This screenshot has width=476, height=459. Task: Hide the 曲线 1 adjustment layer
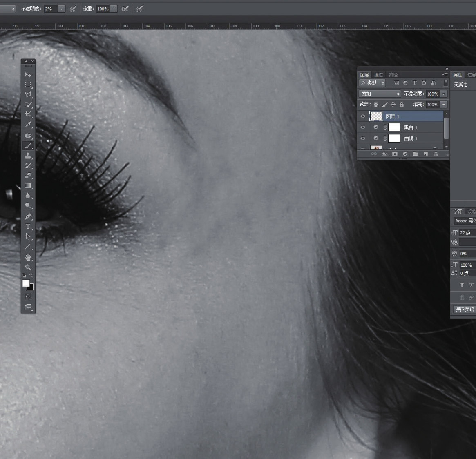tap(362, 138)
